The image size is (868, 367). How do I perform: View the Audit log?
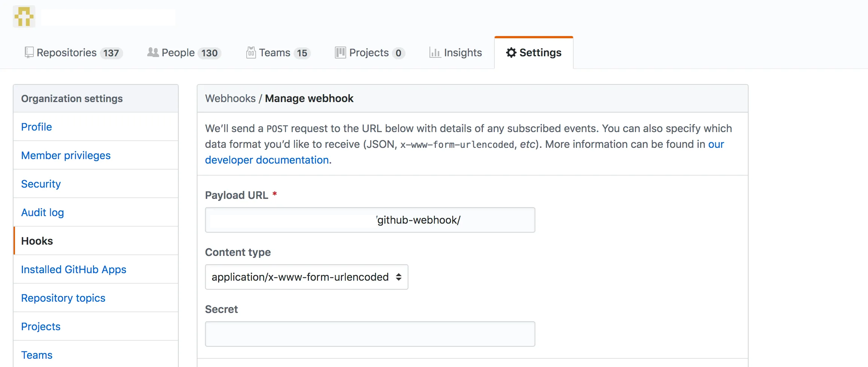(x=42, y=212)
